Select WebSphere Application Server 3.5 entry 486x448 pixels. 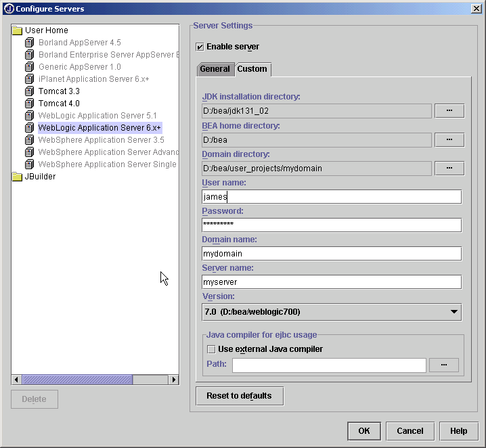101,139
